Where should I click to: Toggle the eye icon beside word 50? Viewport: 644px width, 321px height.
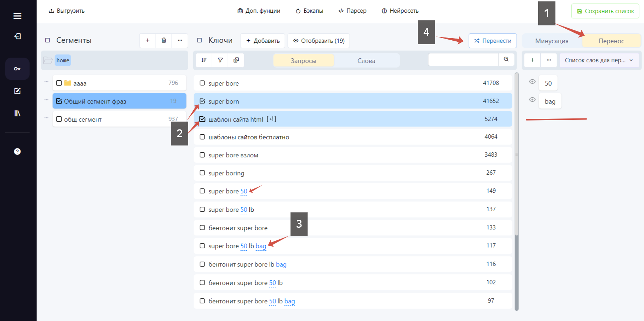click(x=532, y=82)
